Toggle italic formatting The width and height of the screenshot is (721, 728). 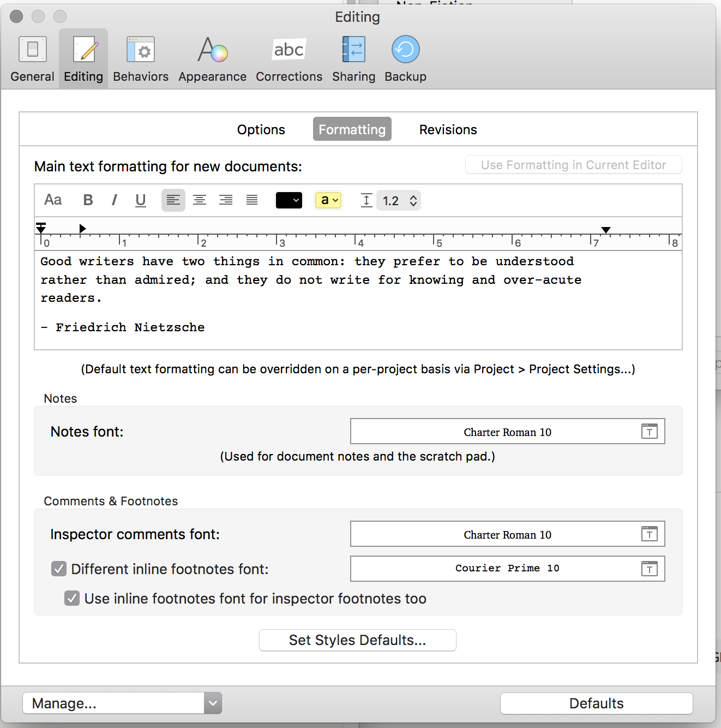tap(114, 200)
